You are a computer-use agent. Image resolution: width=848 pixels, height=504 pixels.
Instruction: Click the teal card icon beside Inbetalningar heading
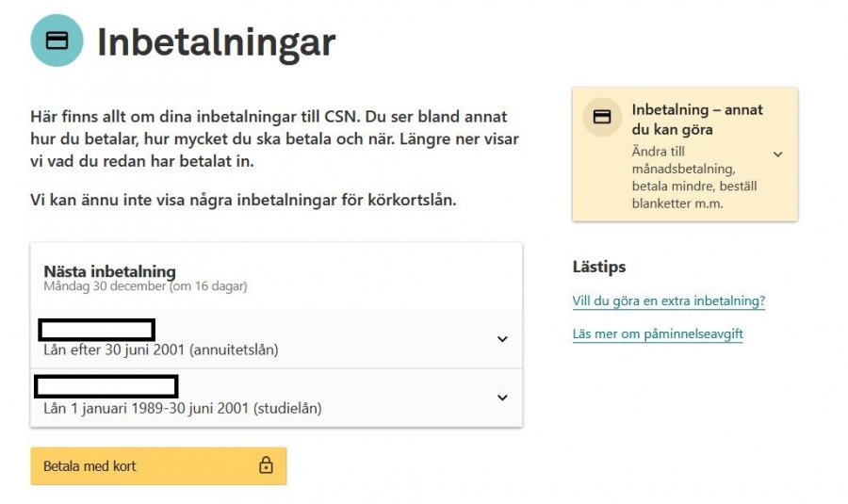click(x=57, y=41)
